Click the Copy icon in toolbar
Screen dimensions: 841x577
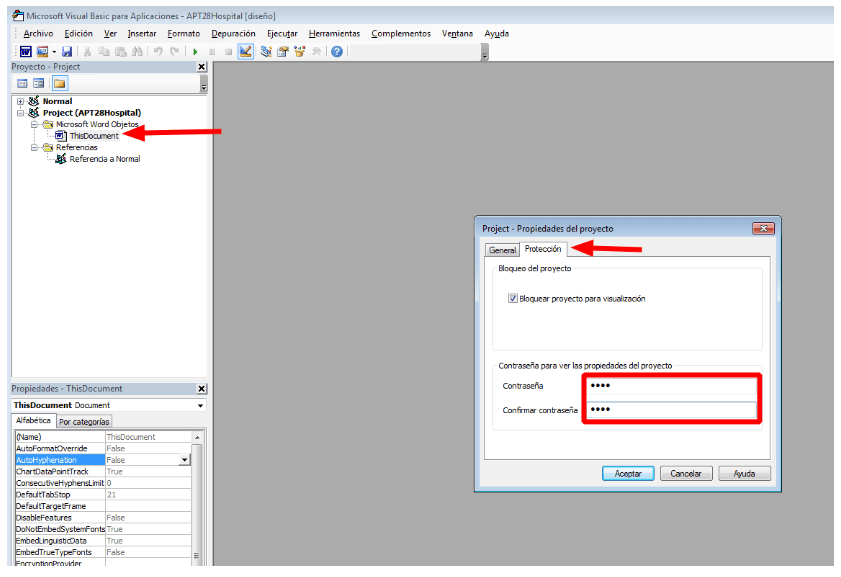pos(104,51)
